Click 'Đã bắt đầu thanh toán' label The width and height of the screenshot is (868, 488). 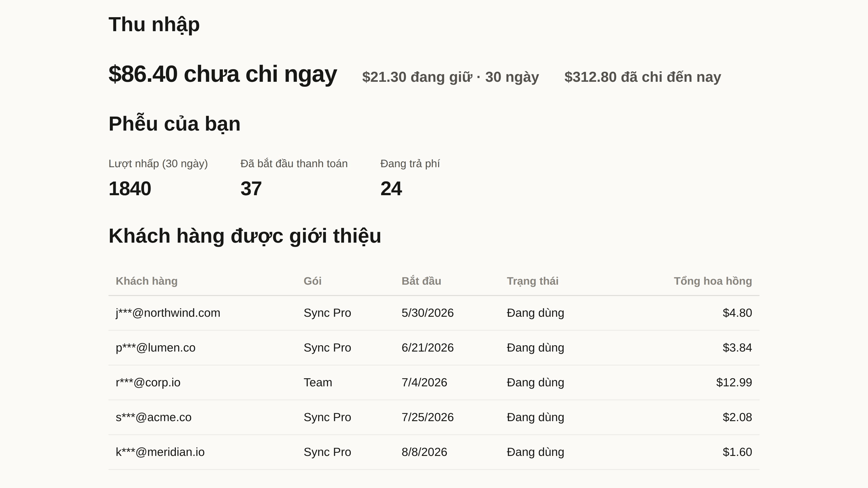[294, 164]
